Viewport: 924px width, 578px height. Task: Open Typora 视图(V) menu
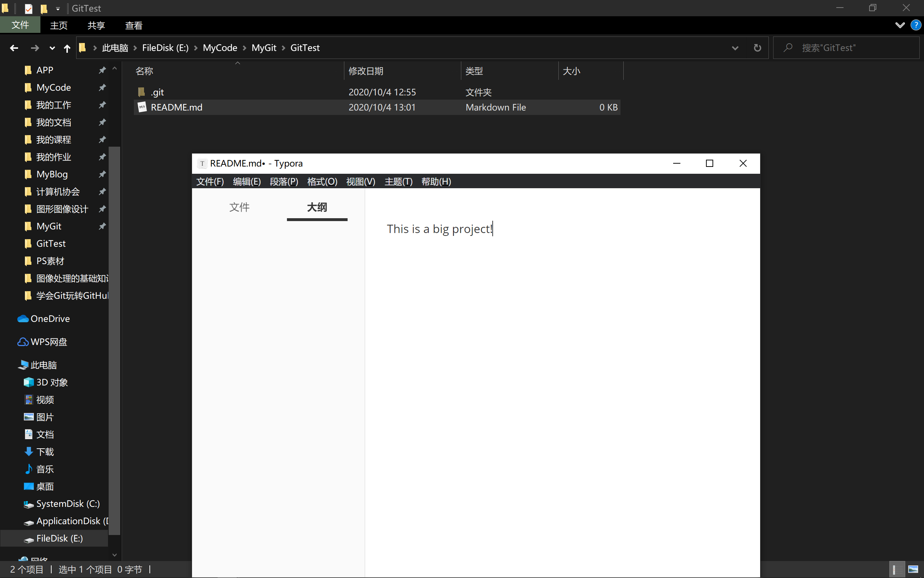(361, 182)
